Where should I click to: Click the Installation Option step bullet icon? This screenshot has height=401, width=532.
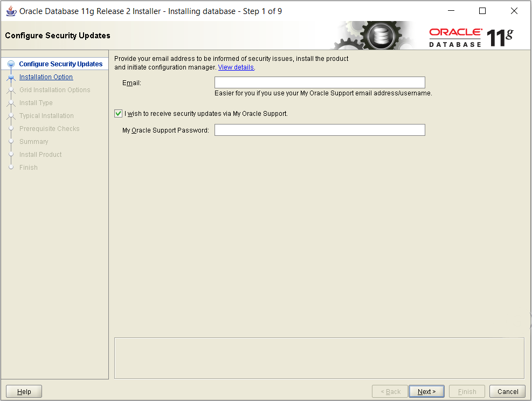click(x=11, y=78)
